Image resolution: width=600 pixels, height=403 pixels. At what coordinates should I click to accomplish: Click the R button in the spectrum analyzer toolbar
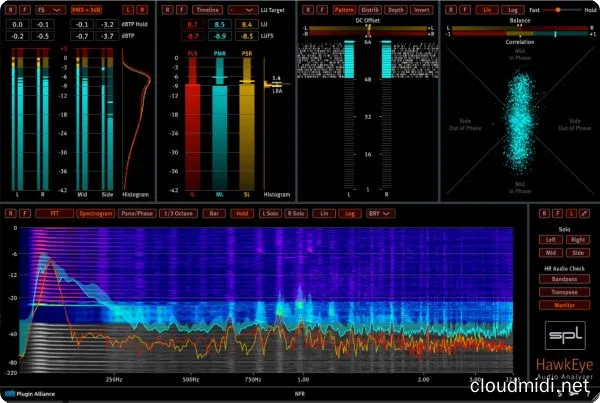(10, 213)
